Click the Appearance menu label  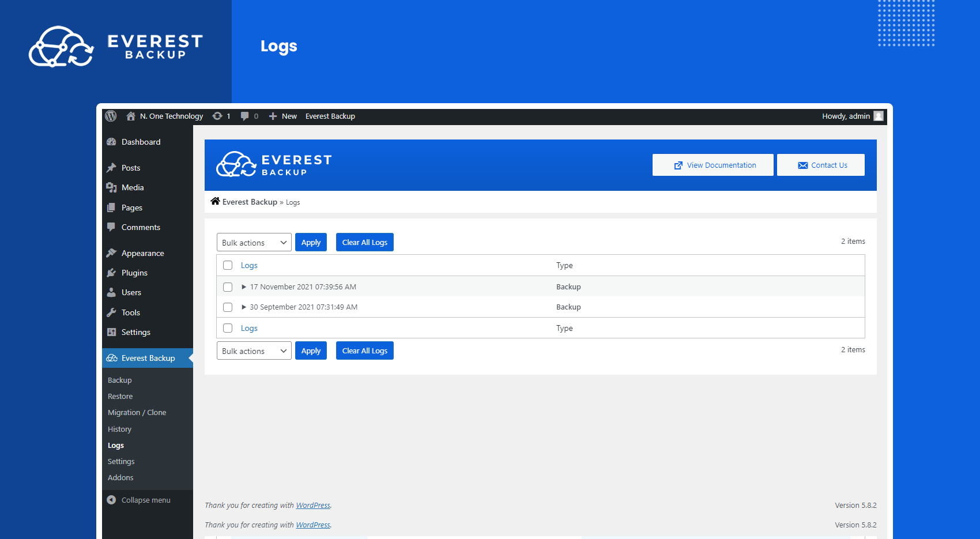coord(143,253)
